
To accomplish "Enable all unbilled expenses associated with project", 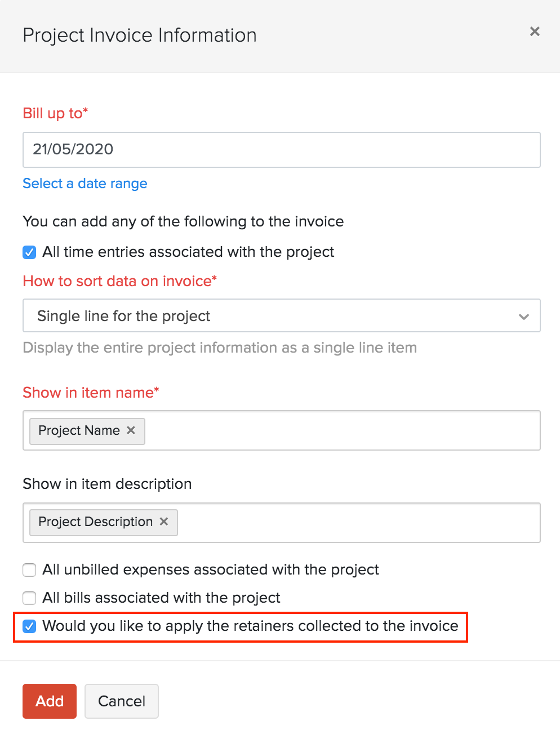I will pos(29,570).
